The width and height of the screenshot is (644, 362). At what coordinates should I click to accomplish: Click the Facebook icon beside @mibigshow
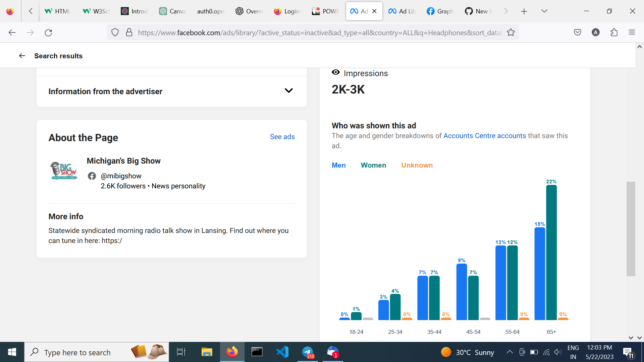(92, 176)
